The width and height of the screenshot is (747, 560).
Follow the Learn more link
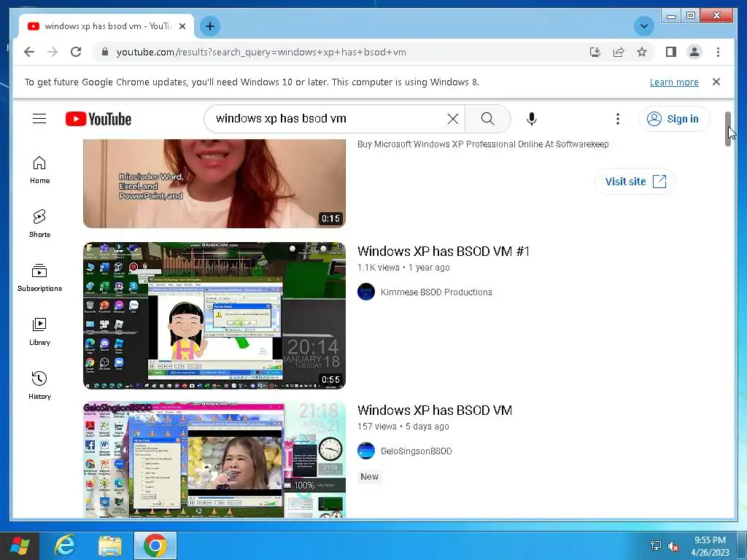674,82
